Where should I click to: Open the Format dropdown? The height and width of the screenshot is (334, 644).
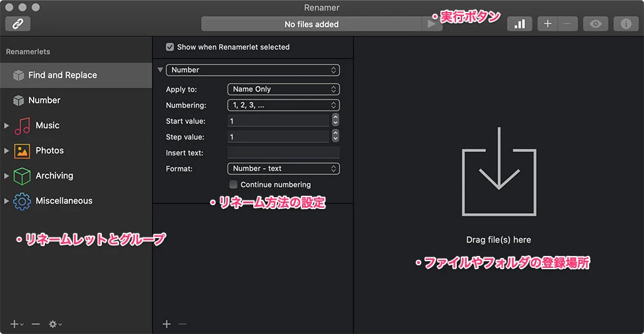click(x=283, y=169)
